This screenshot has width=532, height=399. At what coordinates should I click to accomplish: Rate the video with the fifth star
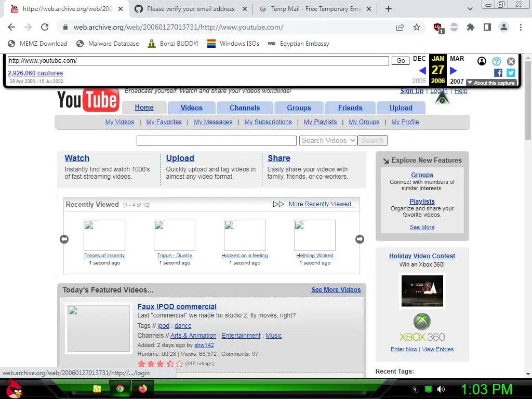point(179,364)
